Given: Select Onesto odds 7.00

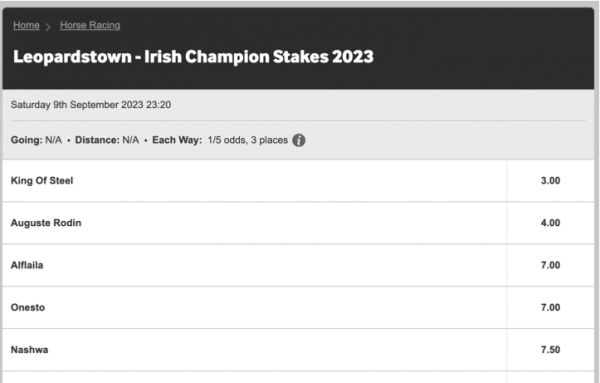Looking at the screenshot, I should (x=550, y=307).
